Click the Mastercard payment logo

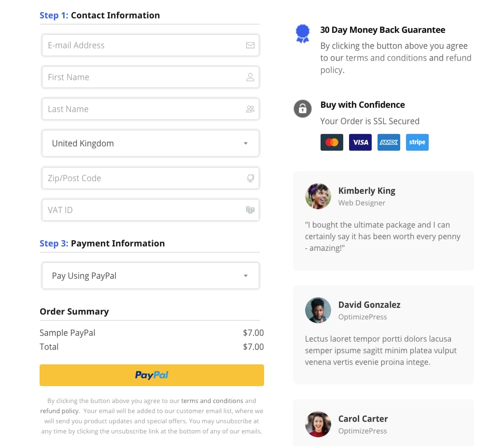click(x=332, y=142)
